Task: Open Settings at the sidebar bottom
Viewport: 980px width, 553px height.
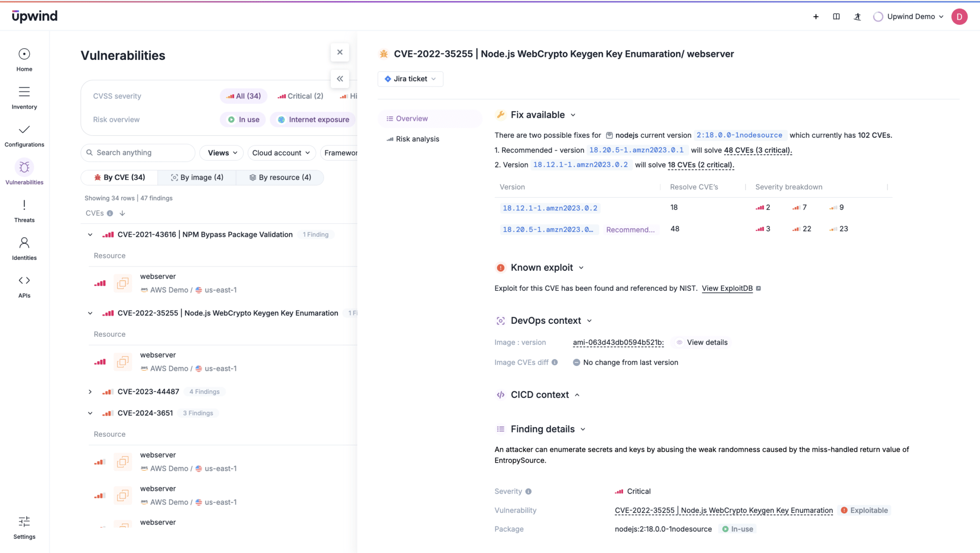Action: pos(24,522)
